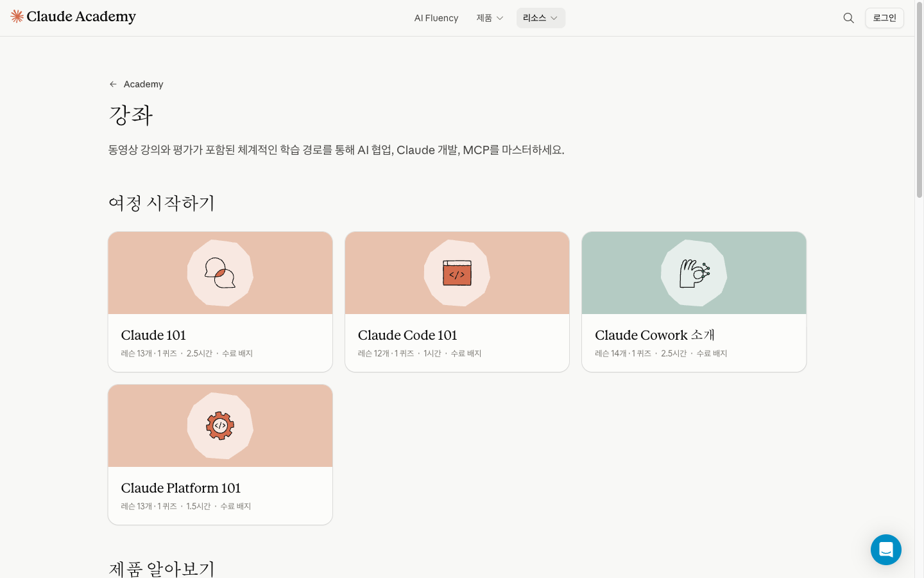Open the Claude 101 course title
This screenshot has width=924, height=578.
coord(153,335)
